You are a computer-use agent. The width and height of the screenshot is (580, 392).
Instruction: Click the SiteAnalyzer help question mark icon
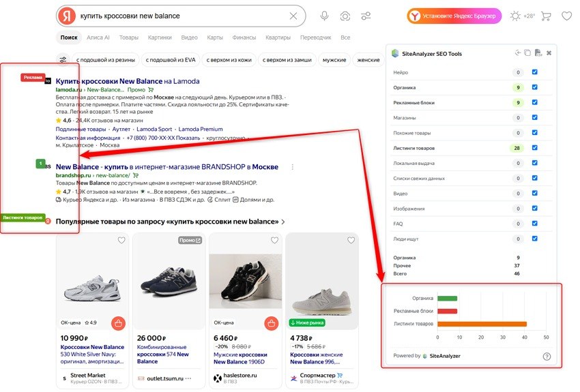pos(547,356)
